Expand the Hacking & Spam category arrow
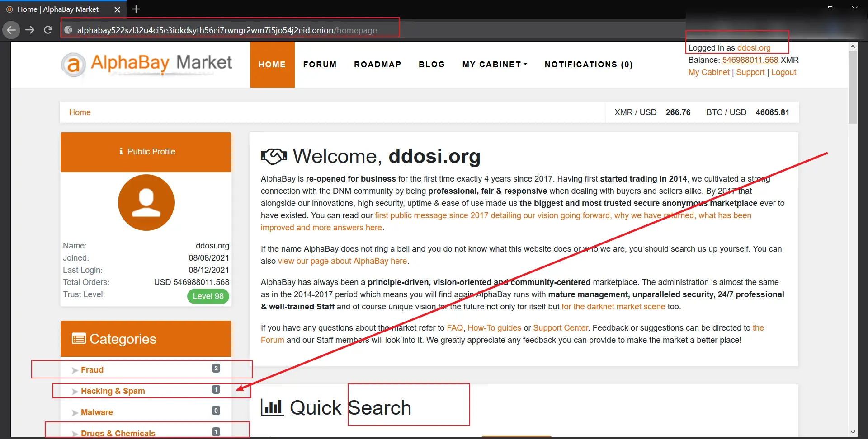 point(75,392)
